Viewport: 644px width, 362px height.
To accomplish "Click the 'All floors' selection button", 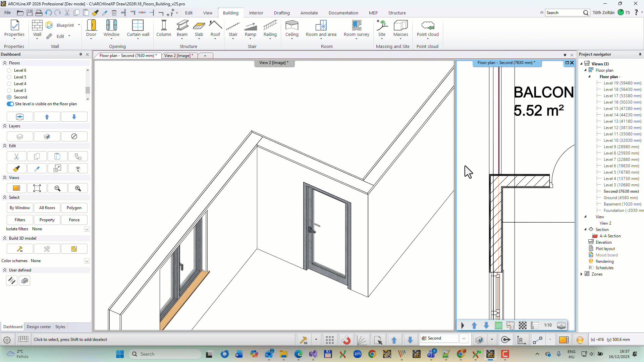I will [47, 208].
